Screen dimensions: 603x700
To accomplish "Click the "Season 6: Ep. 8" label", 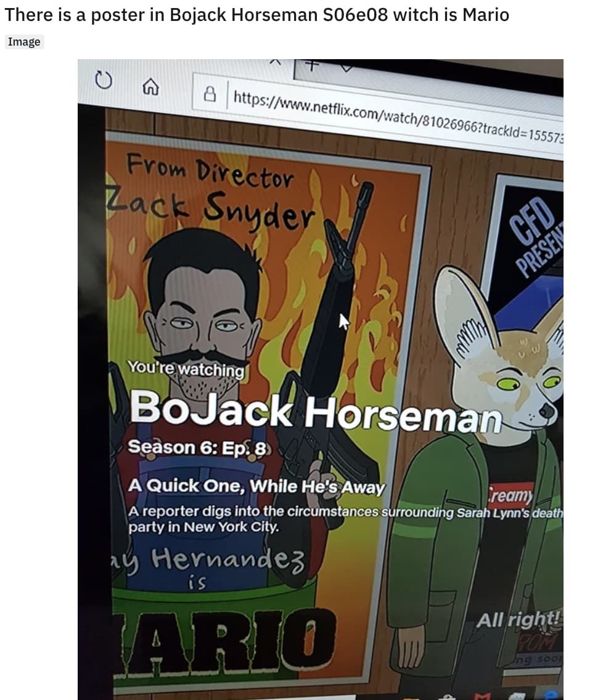I will [199, 447].
